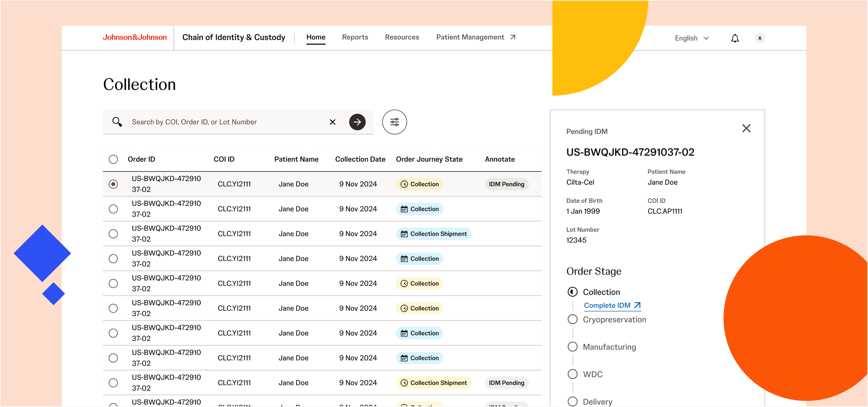The image size is (868, 407).
Task: Select the Manufacturing order stage
Action: tap(609, 347)
